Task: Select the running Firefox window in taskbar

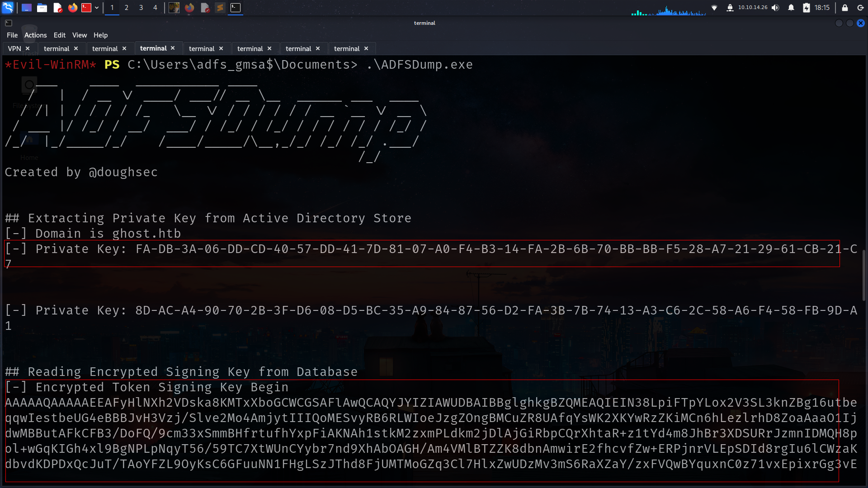Action: point(189,8)
